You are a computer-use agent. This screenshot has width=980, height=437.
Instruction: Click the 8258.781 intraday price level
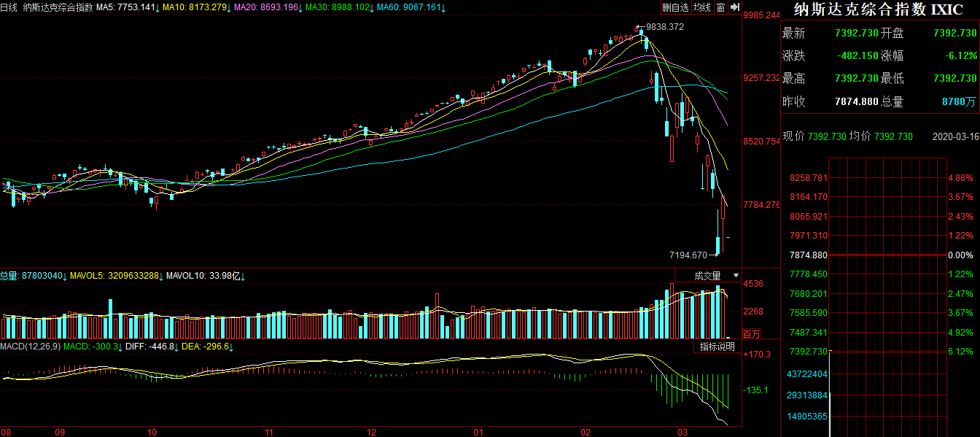pyautogui.click(x=809, y=177)
